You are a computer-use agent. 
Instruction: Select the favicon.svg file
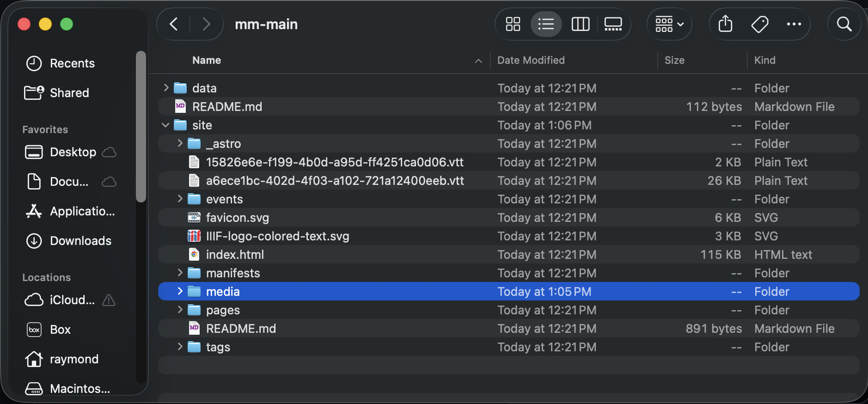(x=237, y=218)
